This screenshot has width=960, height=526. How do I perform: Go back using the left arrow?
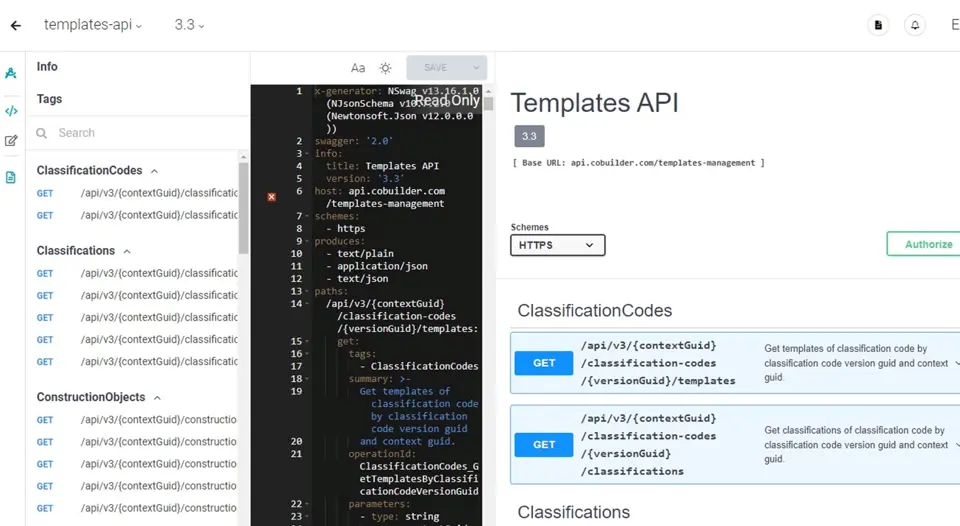click(16, 25)
